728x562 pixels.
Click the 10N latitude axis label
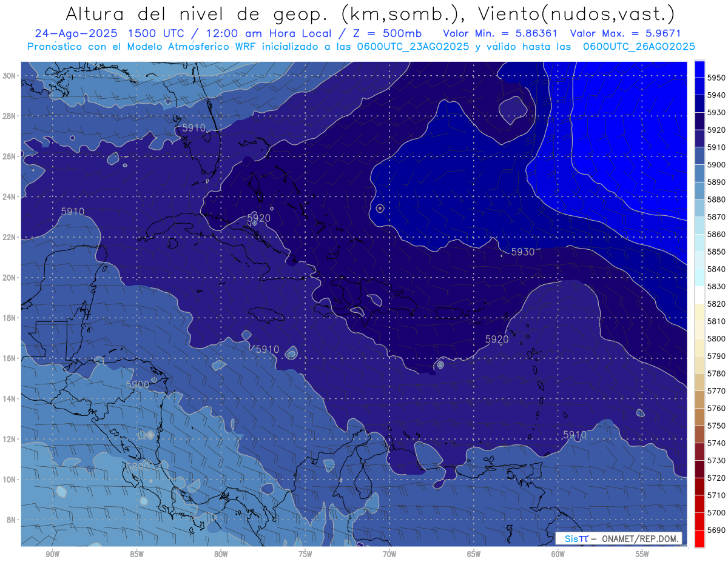(9, 480)
